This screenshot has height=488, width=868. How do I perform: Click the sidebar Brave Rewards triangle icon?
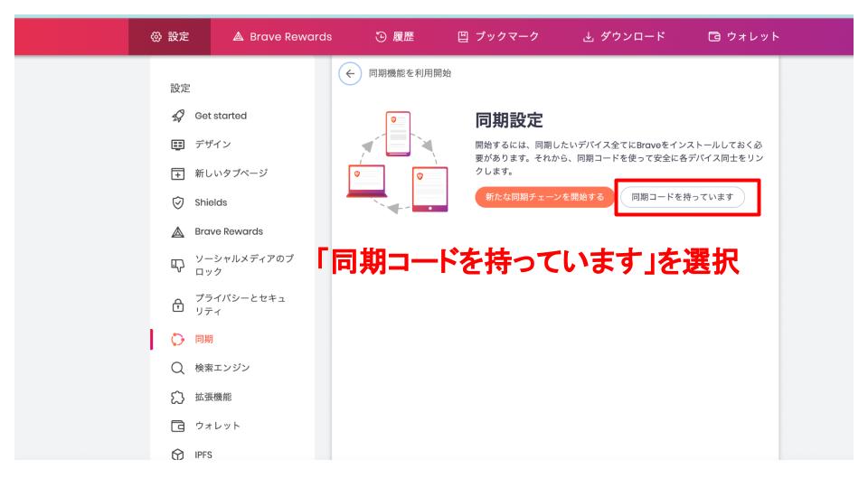[x=178, y=232]
